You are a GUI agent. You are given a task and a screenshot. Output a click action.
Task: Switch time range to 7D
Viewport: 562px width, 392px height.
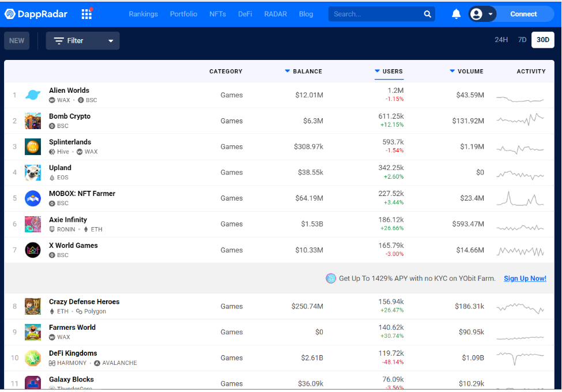click(x=522, y=40)
